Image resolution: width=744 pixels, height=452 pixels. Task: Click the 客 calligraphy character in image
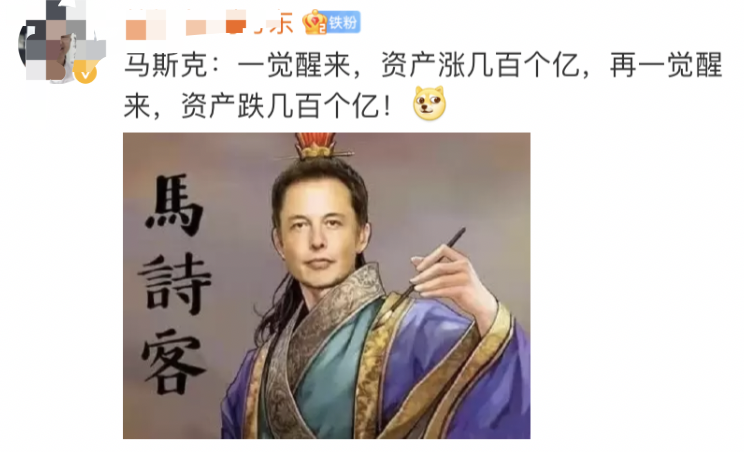pyautogui.click(x=174, y=363)
